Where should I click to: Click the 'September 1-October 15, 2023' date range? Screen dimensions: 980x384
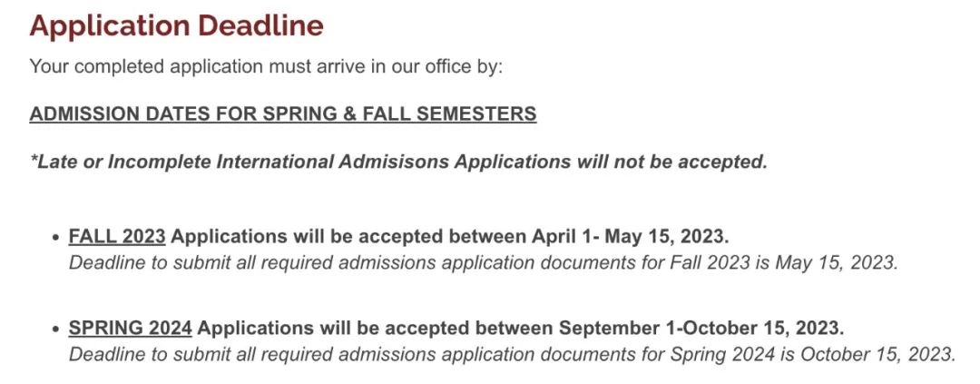pos(701,329)
